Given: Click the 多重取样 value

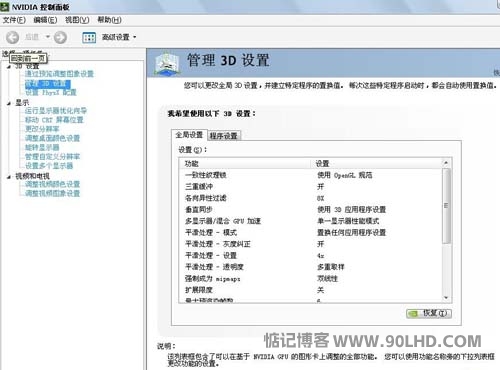Looking at the screenshot, I should click(x=331, y=267).
